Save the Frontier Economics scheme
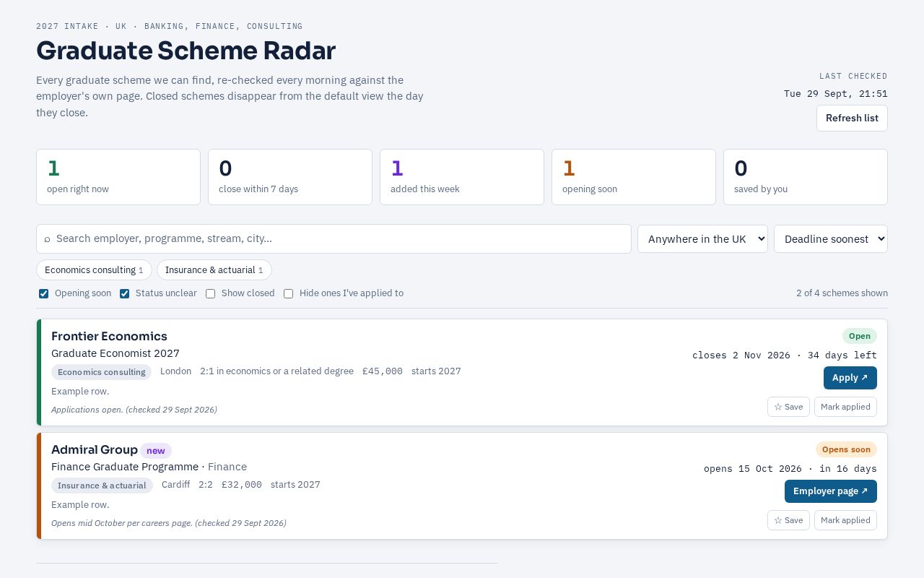This screenshot has height=578, width=924. pyautogui.click(x=788, y=407)
